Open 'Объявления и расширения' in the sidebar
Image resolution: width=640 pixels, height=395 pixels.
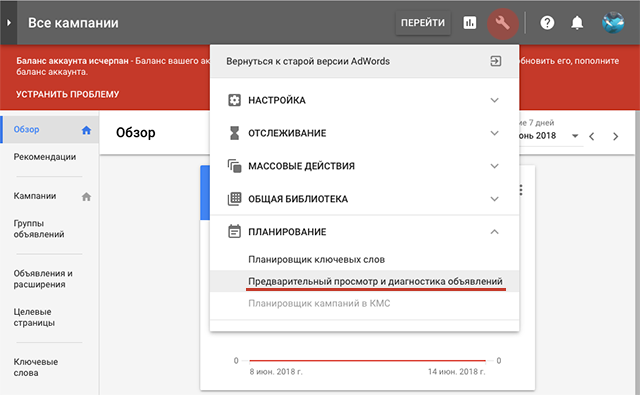(43, 279)
